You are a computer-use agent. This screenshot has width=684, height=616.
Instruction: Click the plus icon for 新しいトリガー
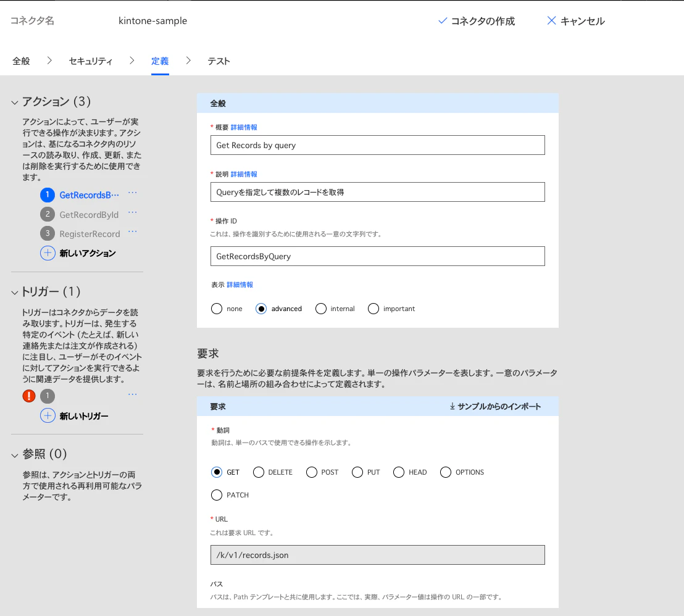pos(48,416)
